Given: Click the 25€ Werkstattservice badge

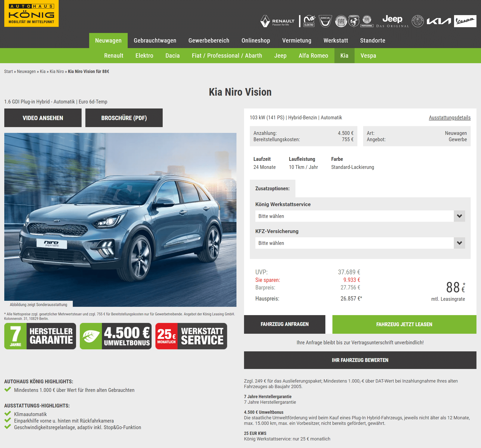Looking at the screenshot, I should [191, 336].
